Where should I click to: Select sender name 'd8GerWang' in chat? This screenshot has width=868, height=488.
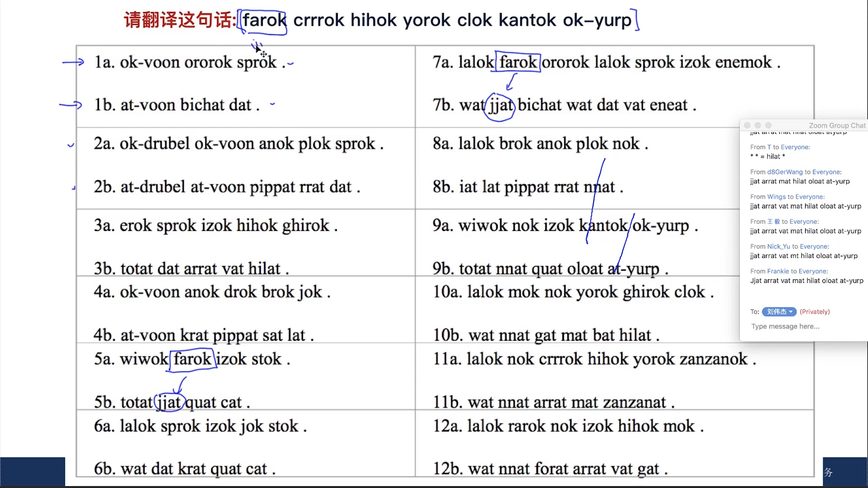coord(785,172)
